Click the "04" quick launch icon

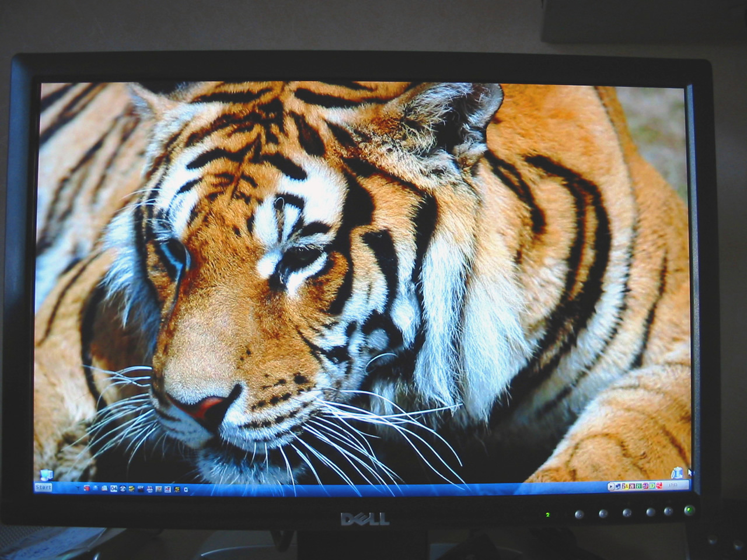click(114, 488)
